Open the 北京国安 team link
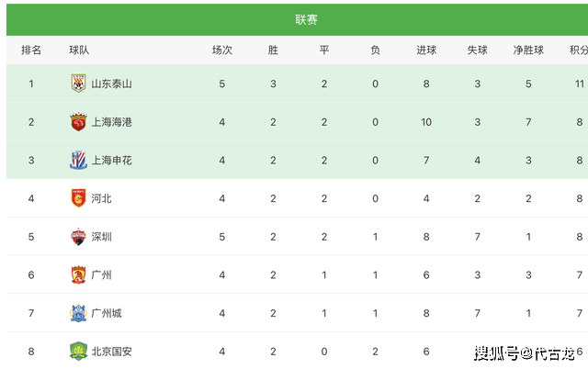Screen dimensions: 588x369 click(112, 352)
